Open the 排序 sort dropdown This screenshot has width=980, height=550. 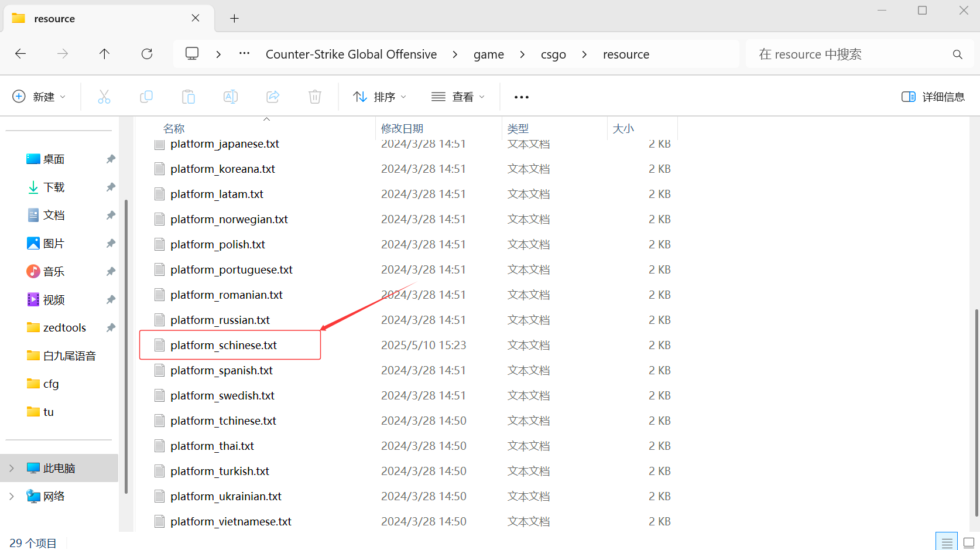click(x=379, y=97)
